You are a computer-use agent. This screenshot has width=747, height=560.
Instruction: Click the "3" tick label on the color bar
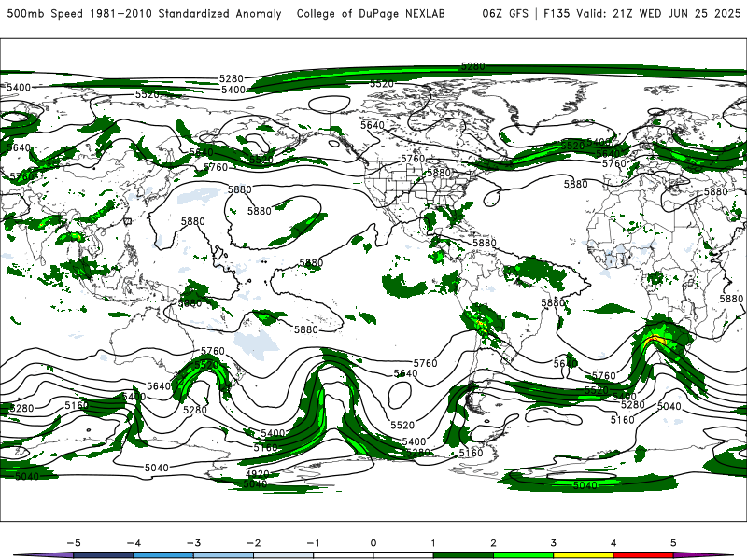(553, 543)
